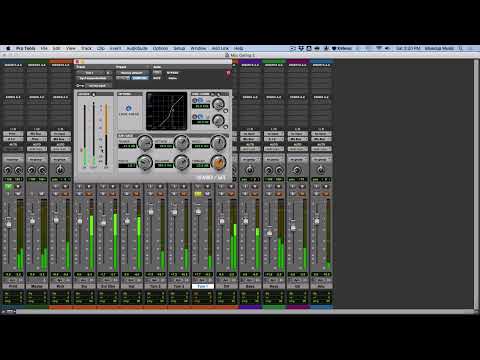Image resolution: width=480 pixels, height=360 pixels.
Task: Open the Track menu
Action: 86,48
